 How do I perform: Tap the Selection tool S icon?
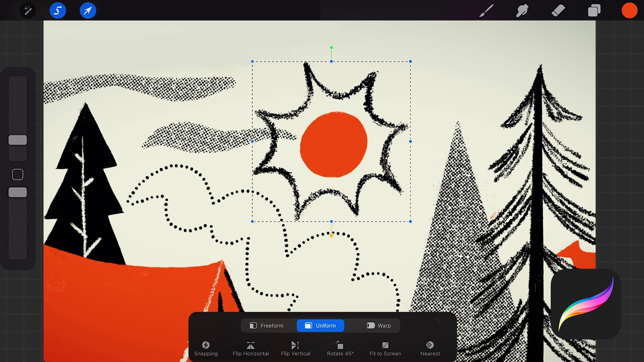point(58,11)
